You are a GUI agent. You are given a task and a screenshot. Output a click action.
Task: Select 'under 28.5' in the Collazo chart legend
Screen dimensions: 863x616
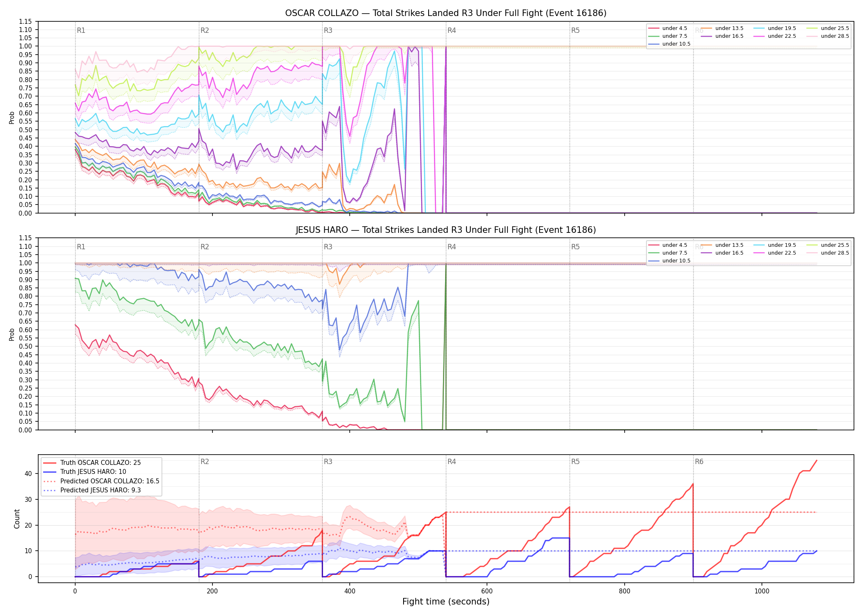point(828,36)
